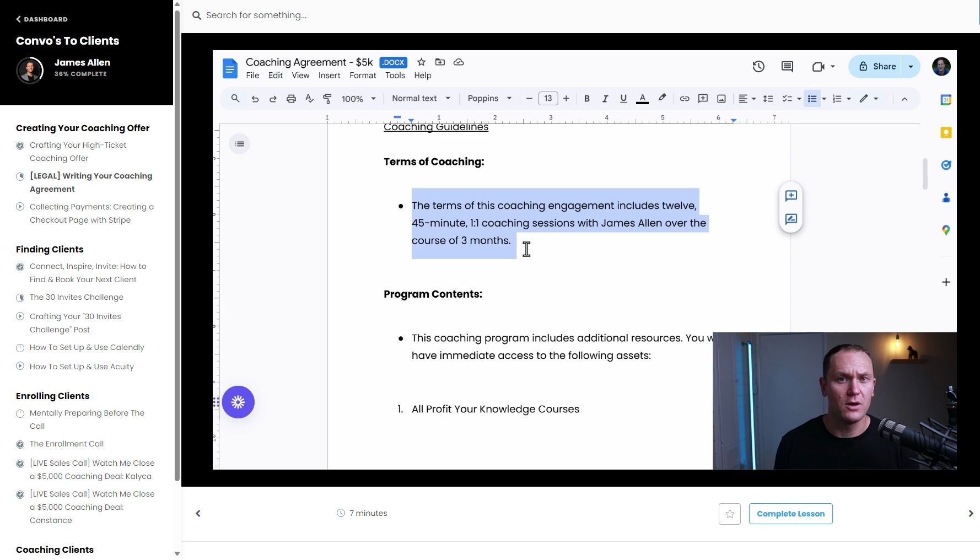
Task: Add a comment from the toolbar
Action: (x=703, y=99)
